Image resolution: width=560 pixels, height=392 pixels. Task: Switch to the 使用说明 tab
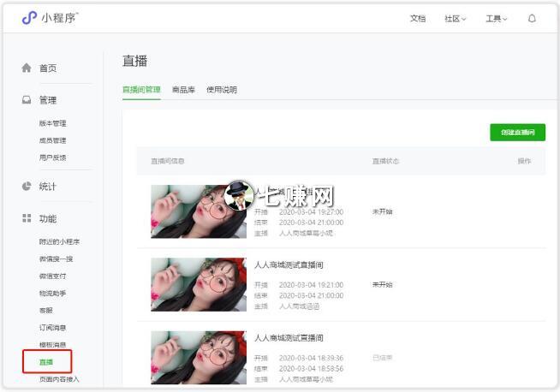222,90
